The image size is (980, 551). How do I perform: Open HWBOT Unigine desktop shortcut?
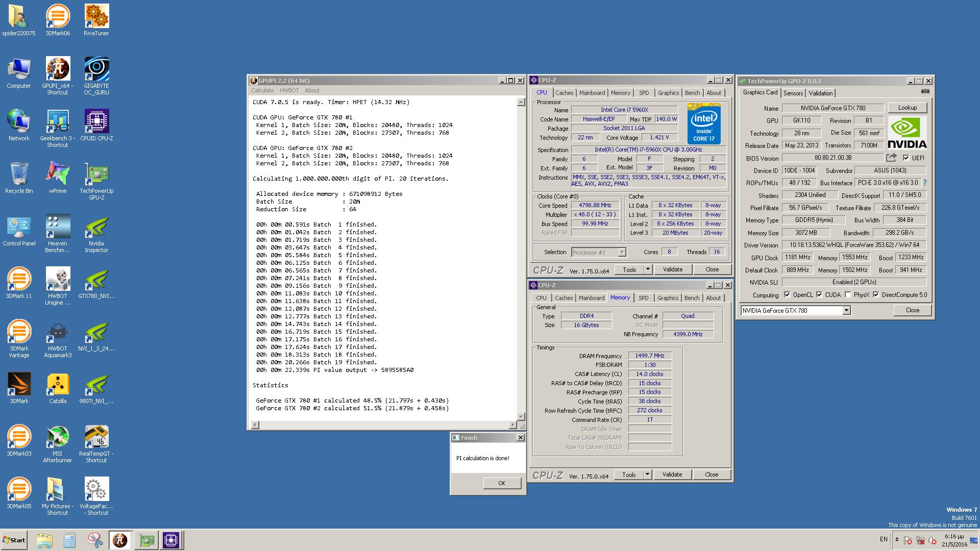coord(58,286)
